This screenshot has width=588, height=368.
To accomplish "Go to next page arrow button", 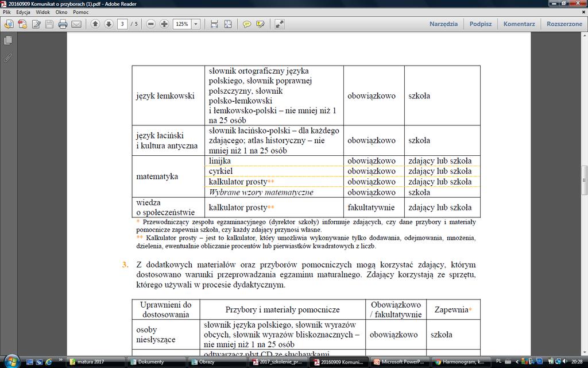I will pyautogui.click(x=109, y=24).
